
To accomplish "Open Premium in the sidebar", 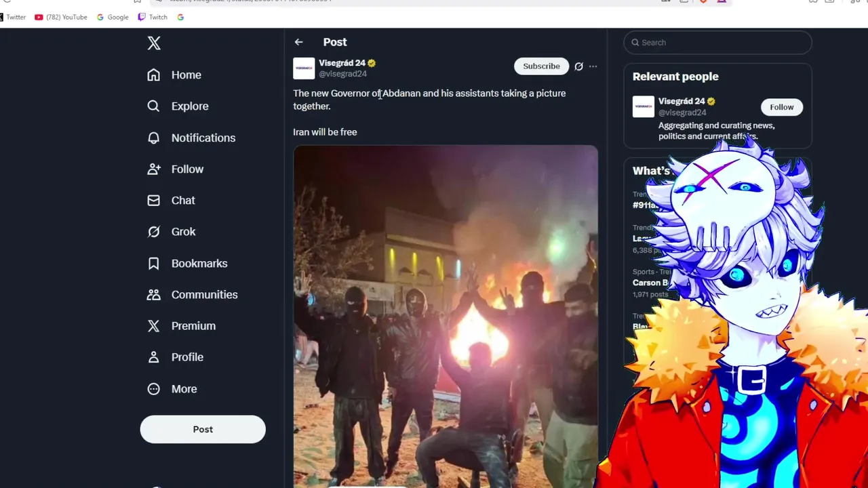I will pyautogui.click(x=181, y=326).
